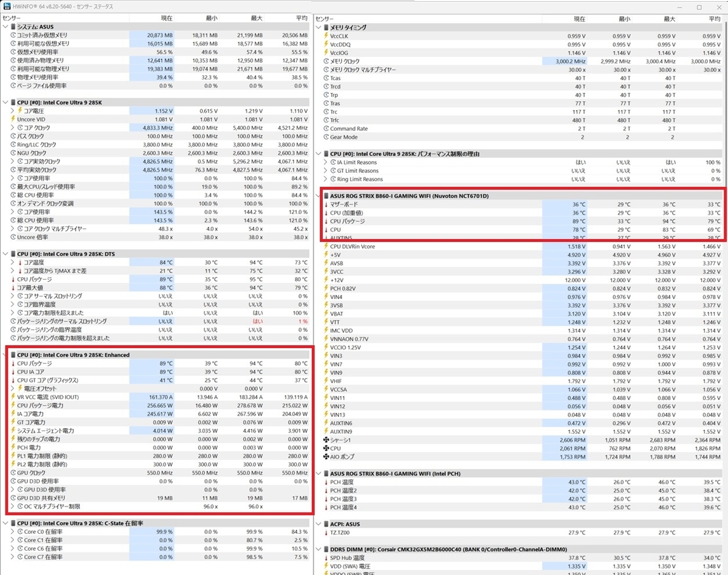Screen dimensions: 728x575
Task: Click icon beside Uncore 倍率 row
Action: pos(13,237)
